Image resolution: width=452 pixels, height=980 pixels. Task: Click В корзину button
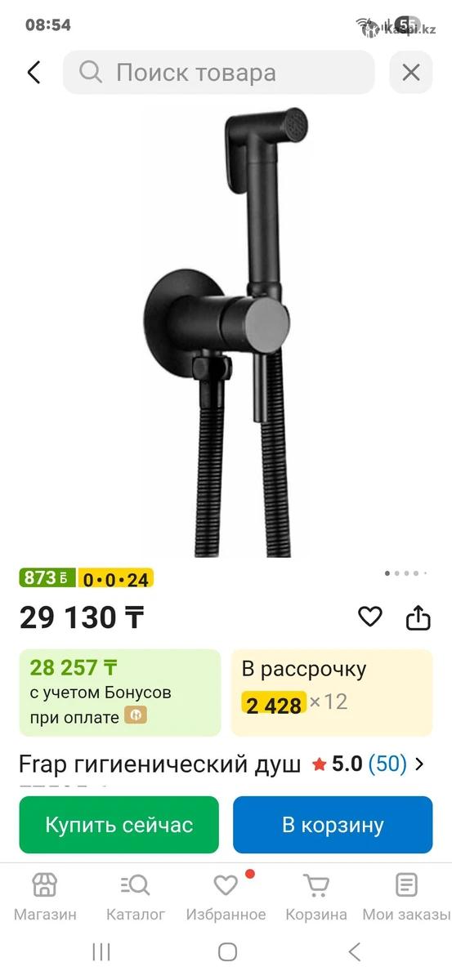333,825
